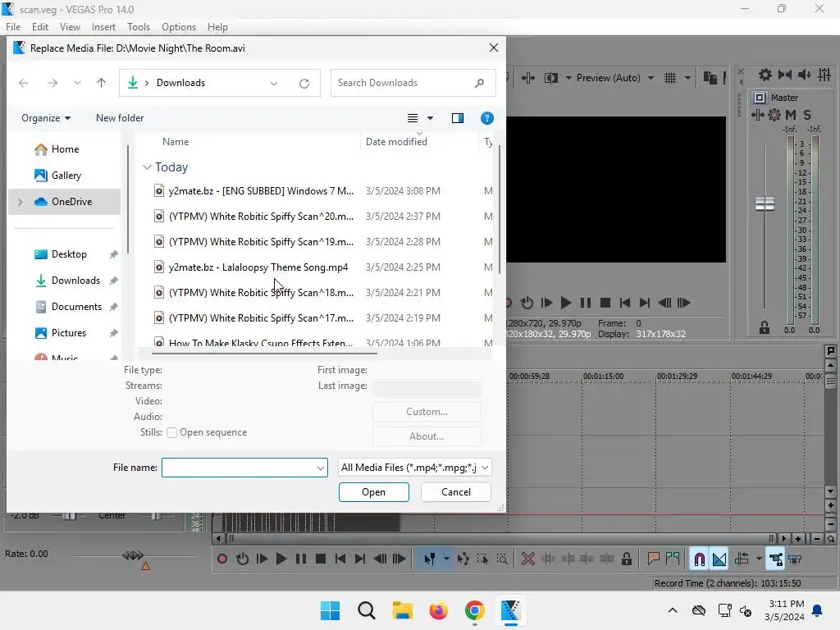The height and width of the screenshot is (630, 840).
Task: Click Play in timeline transport bar
Action: (281, 559)
